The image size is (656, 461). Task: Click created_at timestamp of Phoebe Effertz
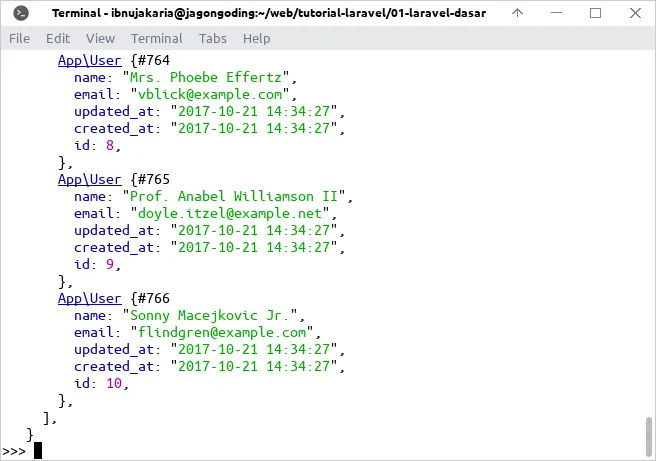254,128
